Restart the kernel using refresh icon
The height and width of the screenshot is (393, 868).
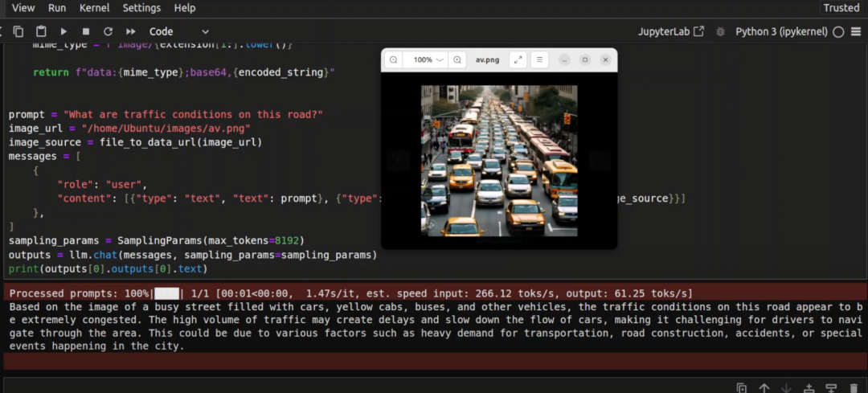[x=108, y=31]
